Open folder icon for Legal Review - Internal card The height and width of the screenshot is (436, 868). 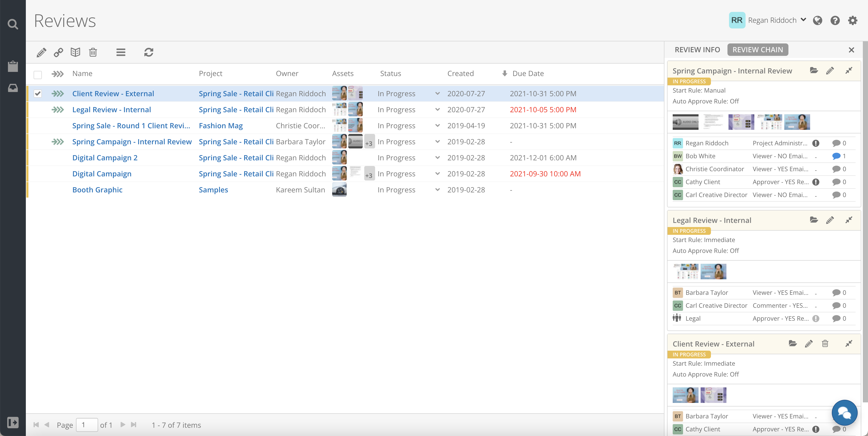814,220
